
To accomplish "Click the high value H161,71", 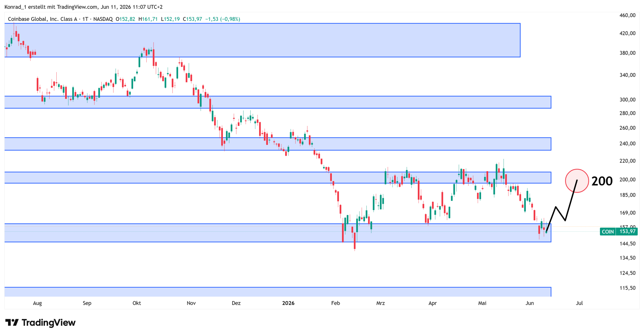I will pyautogui.click(x=148, y=19).
